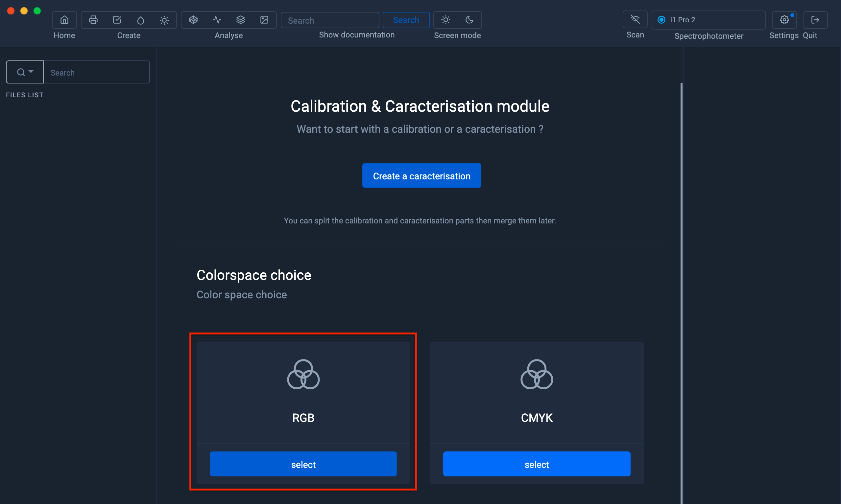Click the Quit application button
841x504 pixels.
(x=815, y=20)
